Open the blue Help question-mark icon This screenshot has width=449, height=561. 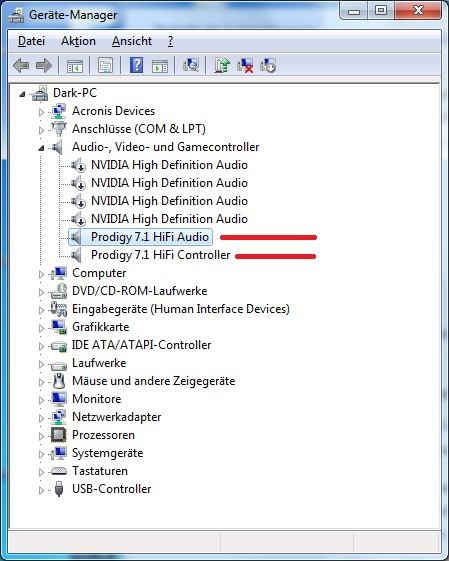point(136,65)
